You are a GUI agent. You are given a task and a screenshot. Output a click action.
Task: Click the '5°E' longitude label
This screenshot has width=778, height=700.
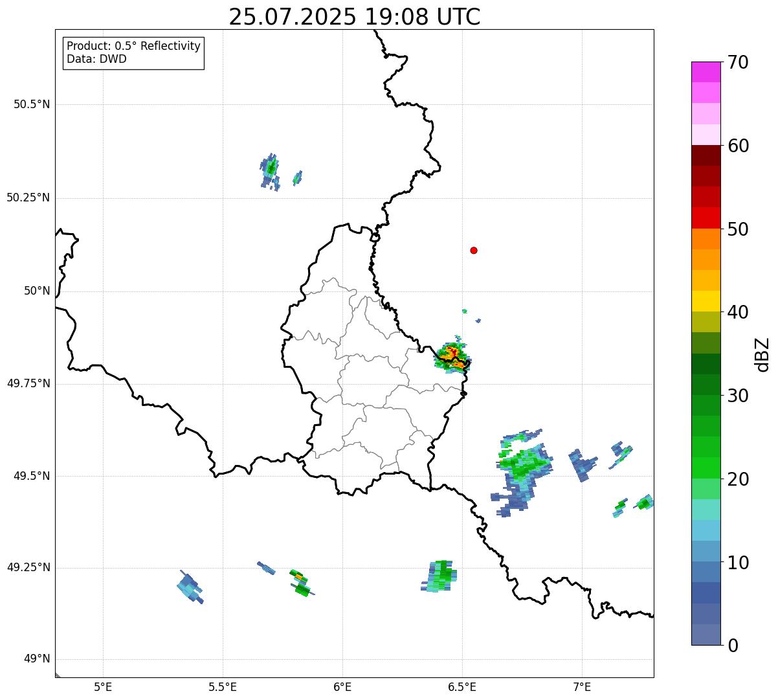coord(103,686)
